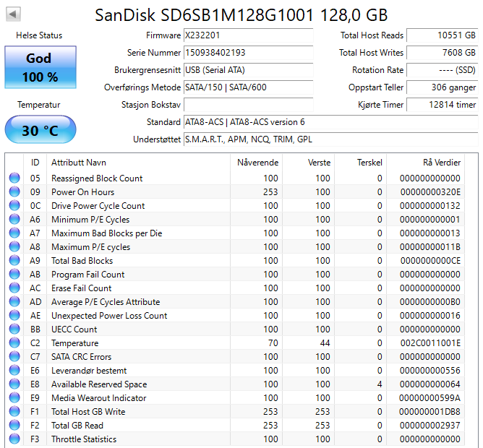Screen dimensions: 483x448
Task: Select the Total Host Reads value box
Action: coord(442,35)
